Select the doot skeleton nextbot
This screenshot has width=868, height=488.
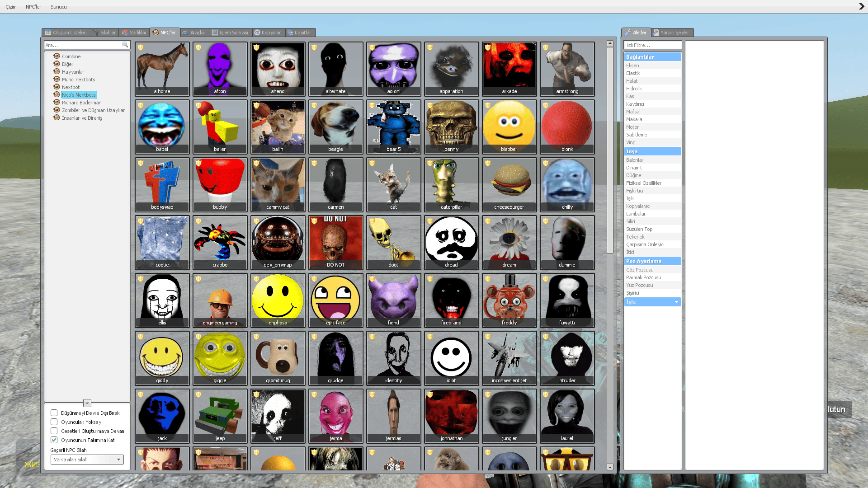(393, 242)
